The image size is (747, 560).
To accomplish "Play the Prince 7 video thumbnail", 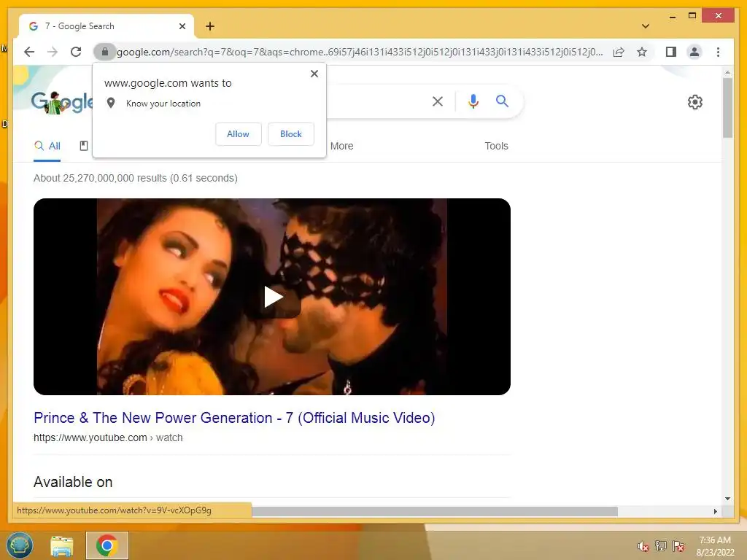I will coord(272,297).
